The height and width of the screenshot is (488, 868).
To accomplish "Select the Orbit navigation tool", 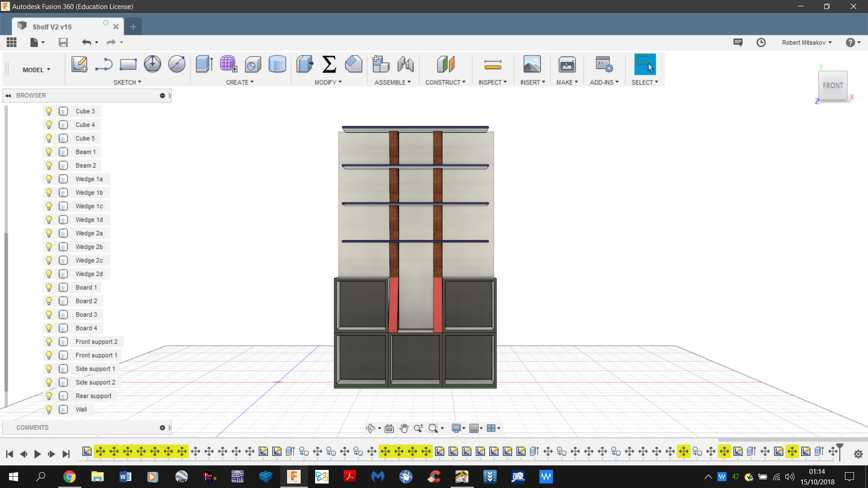I will (x=371, y=428).
